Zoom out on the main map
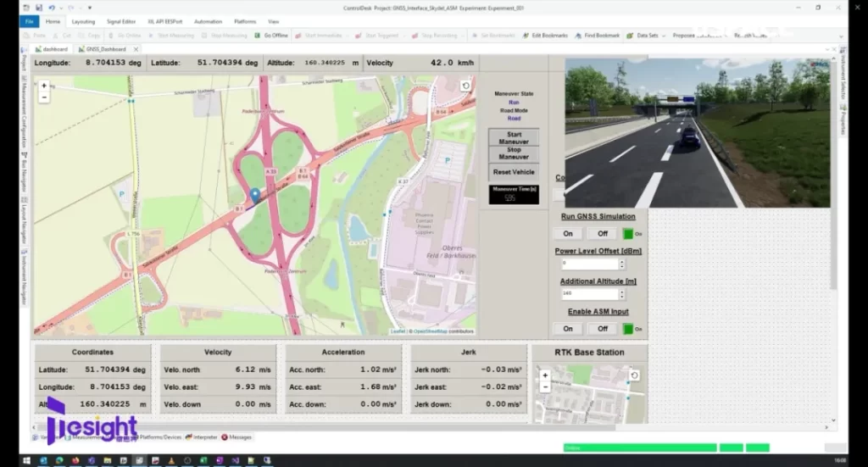Viewport: 868px width, 467px height. click(x=44, y=97)
